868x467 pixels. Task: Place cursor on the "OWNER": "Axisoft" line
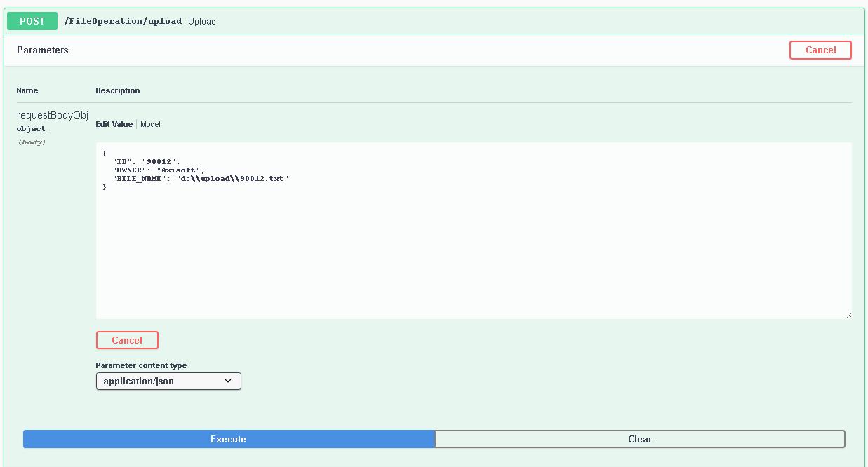tap(158, 170)
